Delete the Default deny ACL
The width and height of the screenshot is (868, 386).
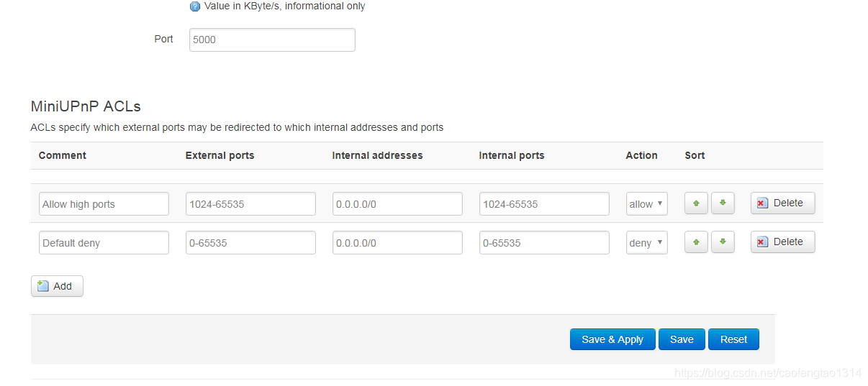(782, 242)
